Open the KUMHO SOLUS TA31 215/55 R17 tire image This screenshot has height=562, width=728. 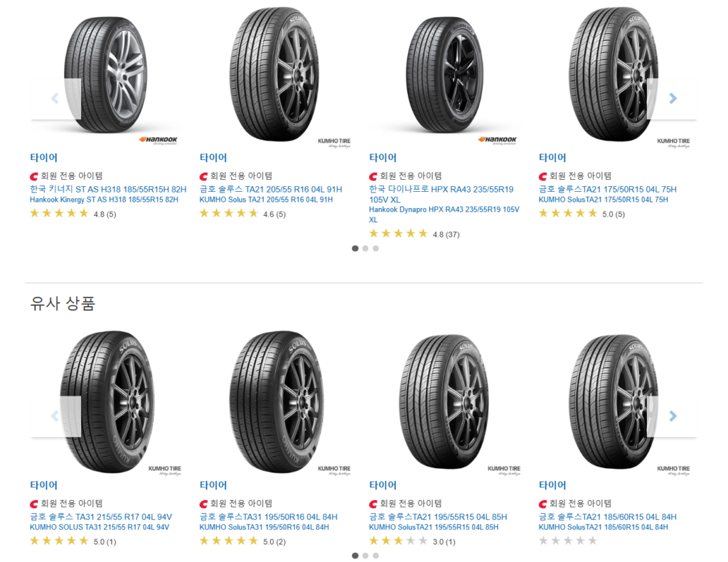point(107,402)
